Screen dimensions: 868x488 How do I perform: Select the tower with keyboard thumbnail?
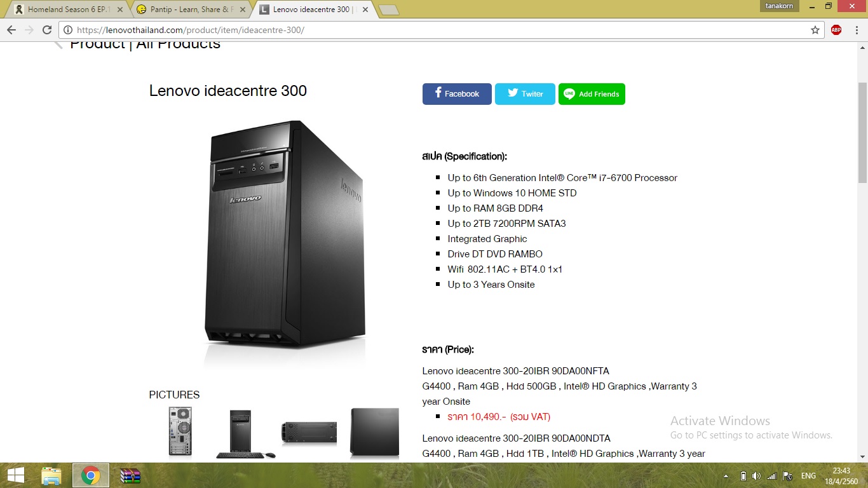[x=245, y=434]
